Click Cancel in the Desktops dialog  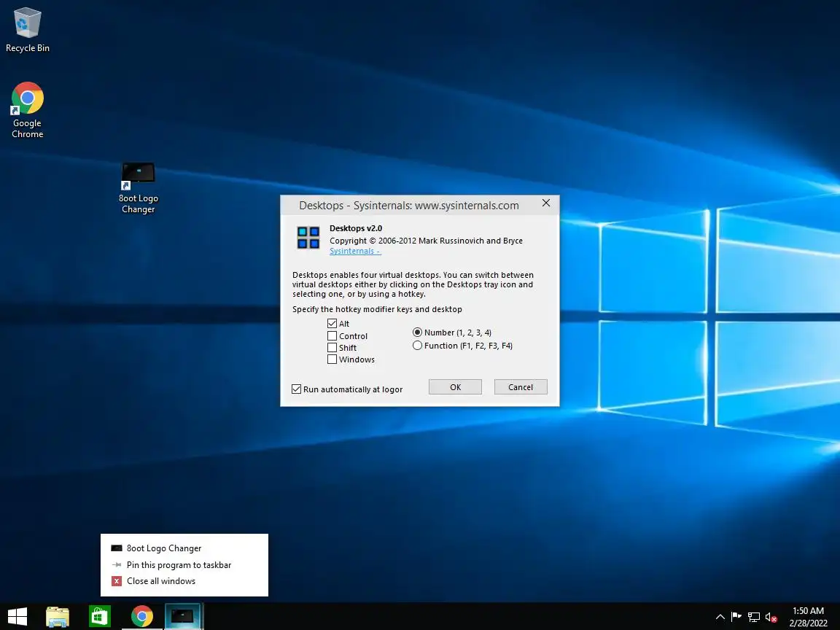pyautogui.click(x=520, y=386)
